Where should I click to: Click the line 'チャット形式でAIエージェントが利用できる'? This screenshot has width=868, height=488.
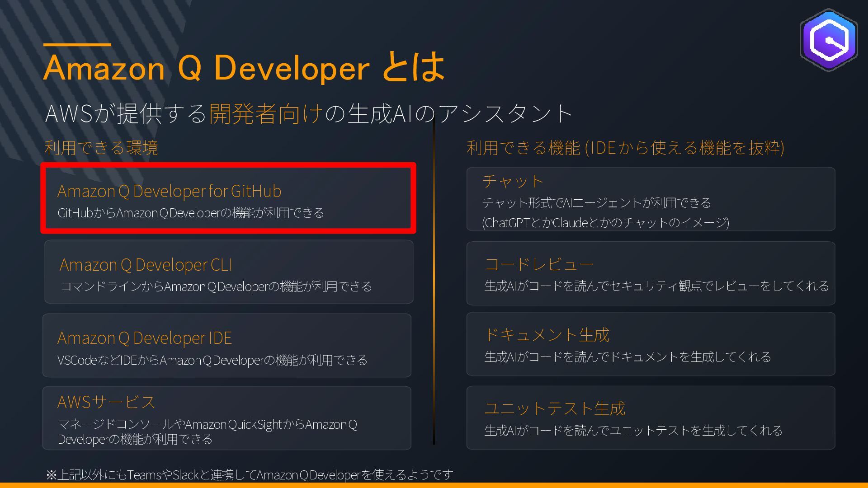click(x=597, y=203)
